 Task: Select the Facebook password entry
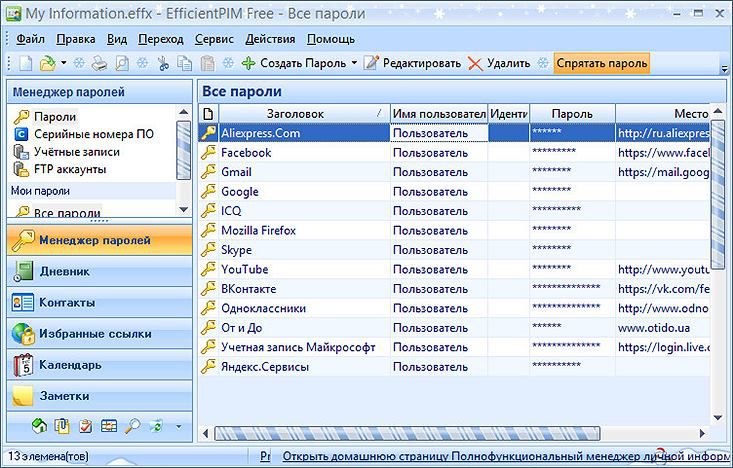pyautogui.click(x=454, y=152)
